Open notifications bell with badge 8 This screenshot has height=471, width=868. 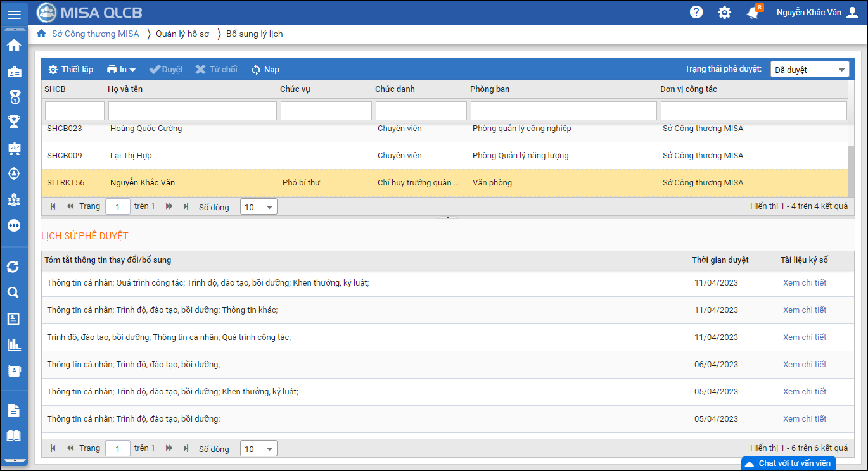tap(753, 13)
